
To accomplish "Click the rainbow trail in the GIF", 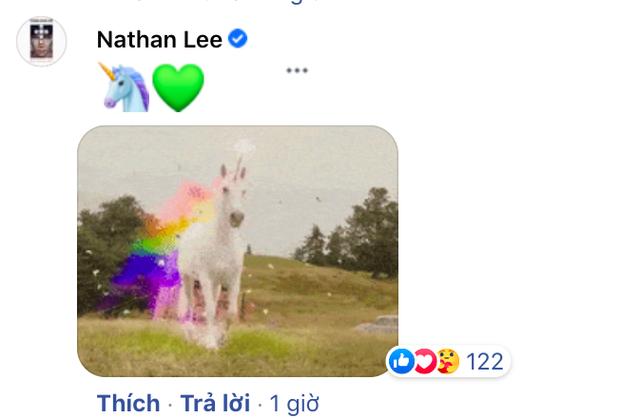I will click(x=156, y=251).
